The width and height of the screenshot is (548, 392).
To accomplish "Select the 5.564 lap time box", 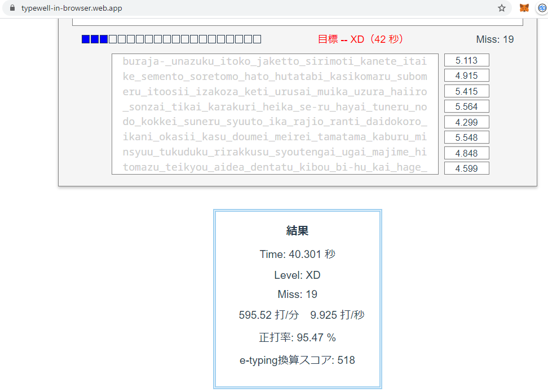I will point(467,106).
